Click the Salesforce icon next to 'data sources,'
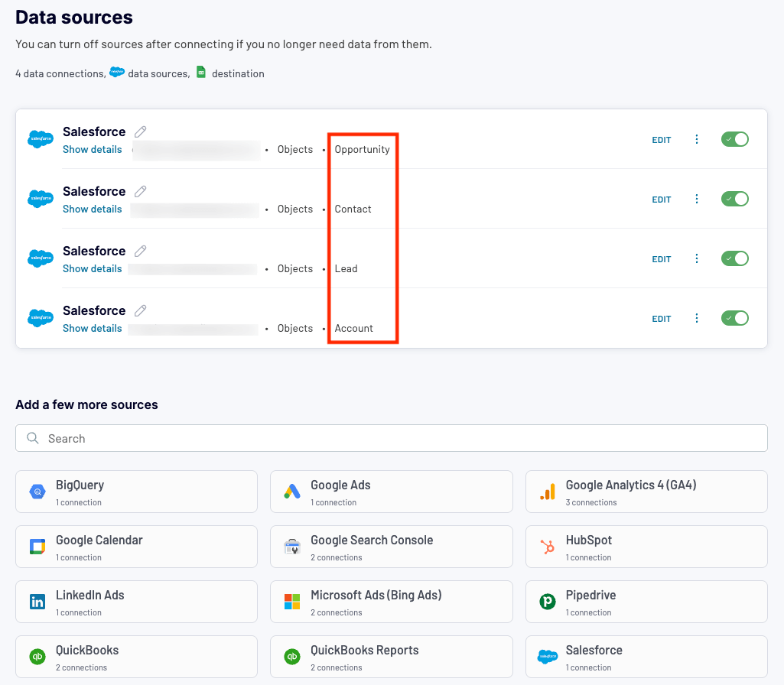 click(x=117, y=72)
